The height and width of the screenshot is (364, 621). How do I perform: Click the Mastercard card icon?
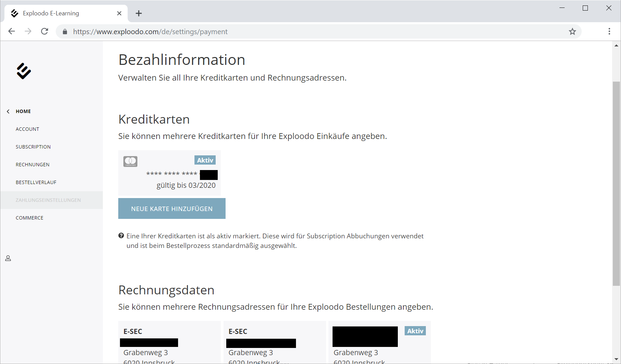point(130,162)
